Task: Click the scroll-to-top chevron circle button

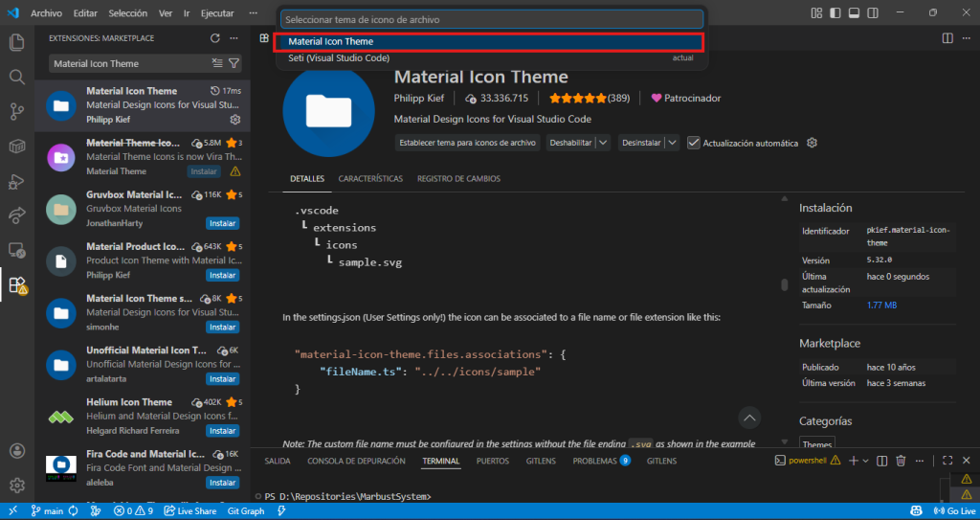Action: [749, 418]
